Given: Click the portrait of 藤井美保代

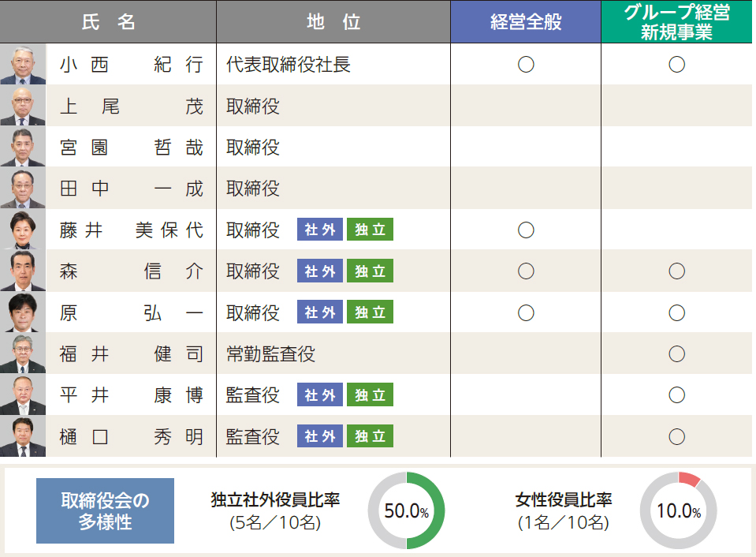Looking at the screenshot, I should 23,230.
